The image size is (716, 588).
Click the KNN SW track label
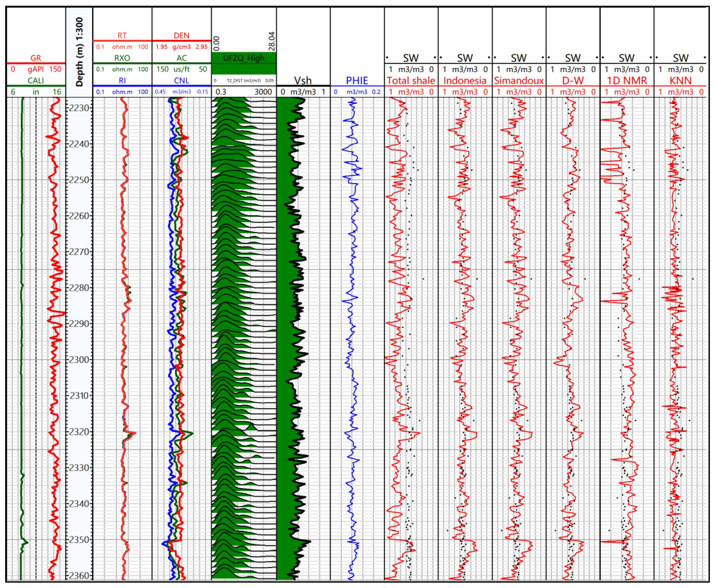click(x=681, y=81)
